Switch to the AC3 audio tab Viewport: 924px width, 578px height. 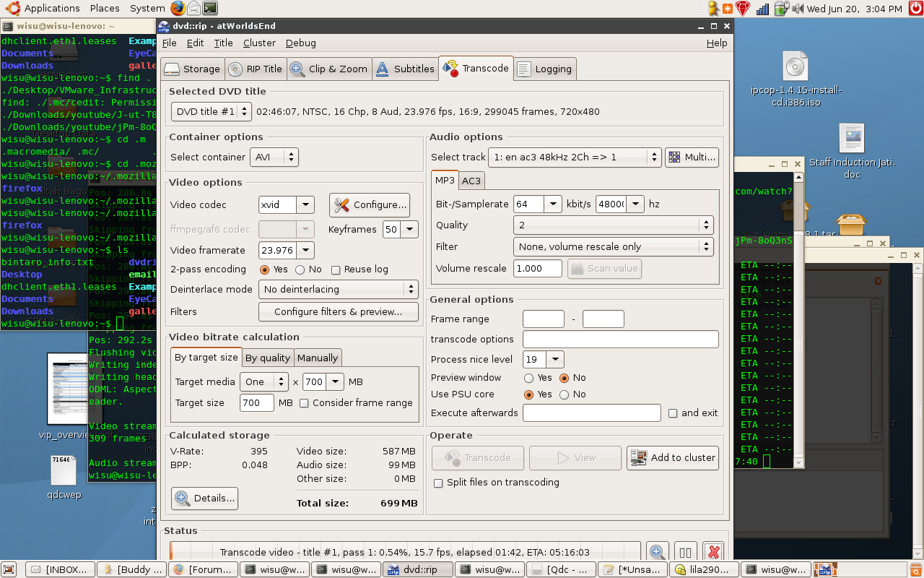coord(471,181)
